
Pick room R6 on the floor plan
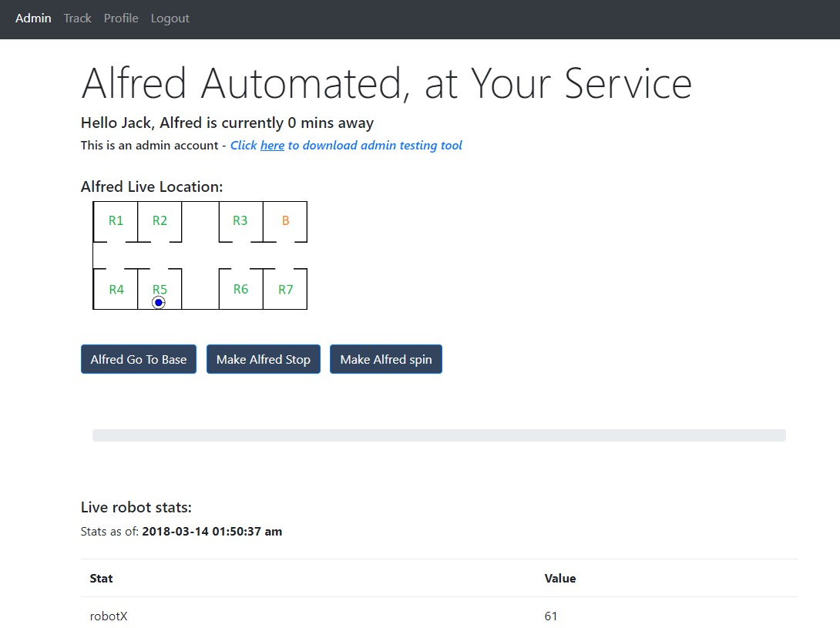click(x=240, y=289)
